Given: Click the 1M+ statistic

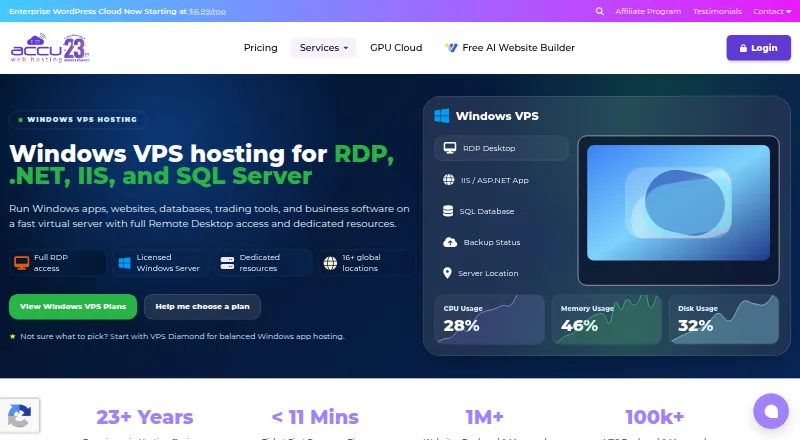Looking at the screenshot, I should point(485,417).
